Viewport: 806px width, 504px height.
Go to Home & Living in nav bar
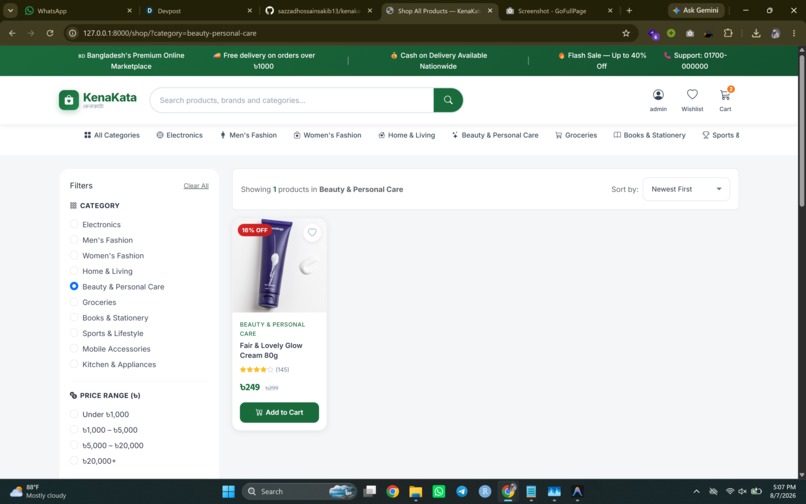407,135
